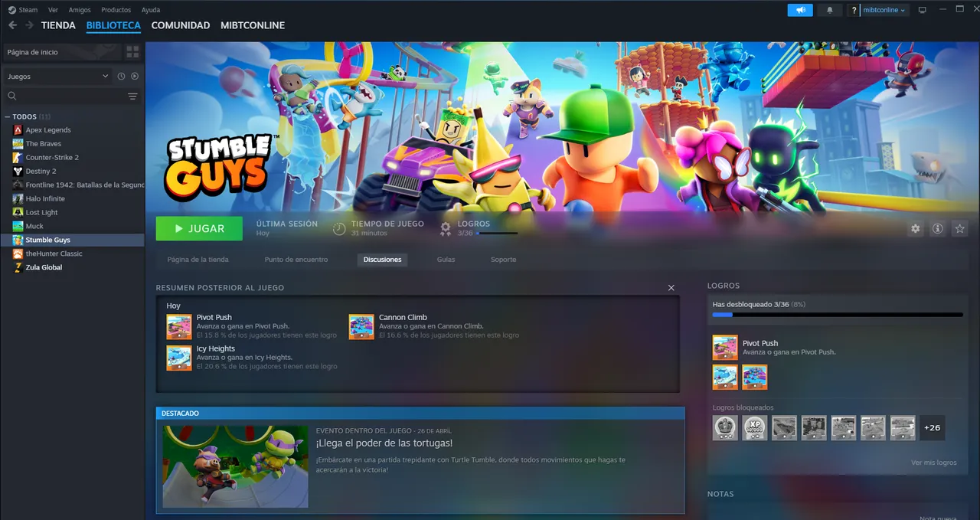Click the Destiny 2 game icon
This screenshot has width=980, height=520.
pyautogui.click(x=18, y=172)
